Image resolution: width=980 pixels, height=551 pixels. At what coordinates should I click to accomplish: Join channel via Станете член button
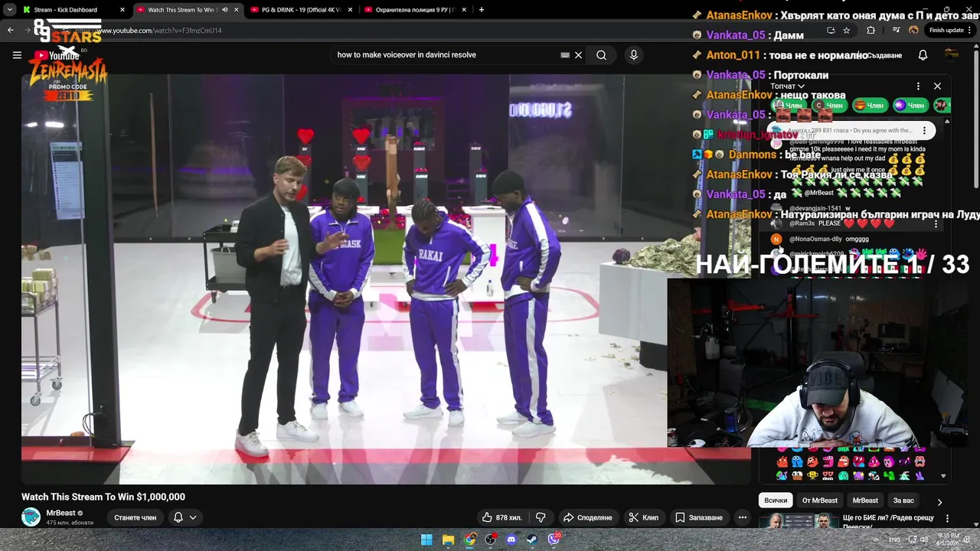pyautogui.click(x=135, y=517)
